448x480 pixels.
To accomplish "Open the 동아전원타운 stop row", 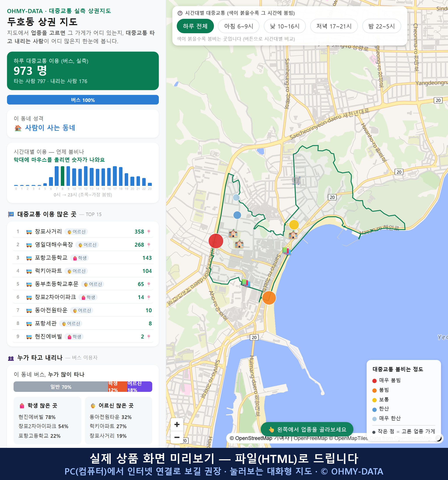I will 83,310.
